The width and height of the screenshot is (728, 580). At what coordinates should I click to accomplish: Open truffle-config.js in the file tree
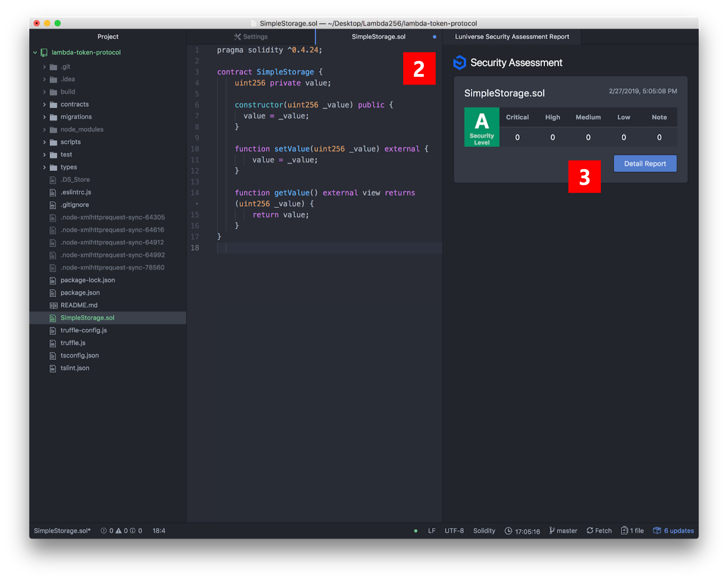point(83,331)
